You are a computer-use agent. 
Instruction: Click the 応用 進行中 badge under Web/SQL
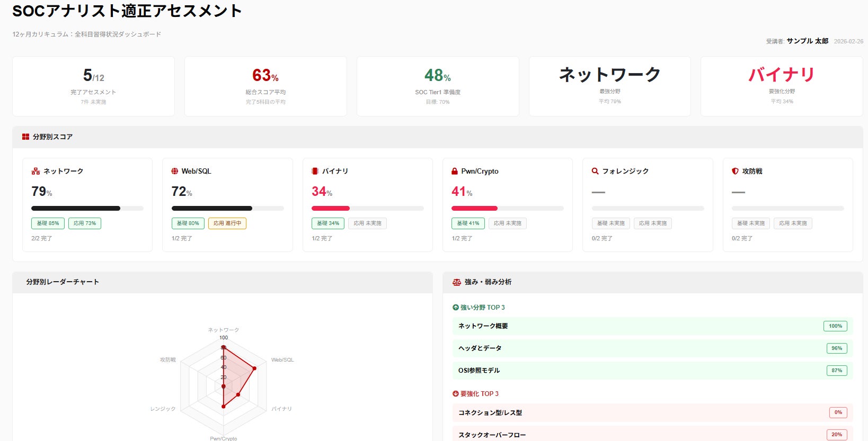coord(227,223)
